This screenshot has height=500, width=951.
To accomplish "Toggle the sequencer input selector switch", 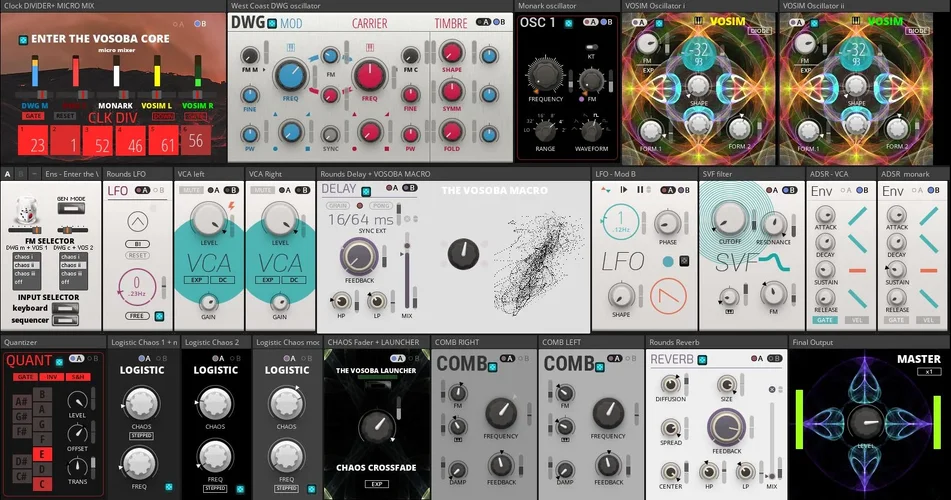I will tap(65, 320).
